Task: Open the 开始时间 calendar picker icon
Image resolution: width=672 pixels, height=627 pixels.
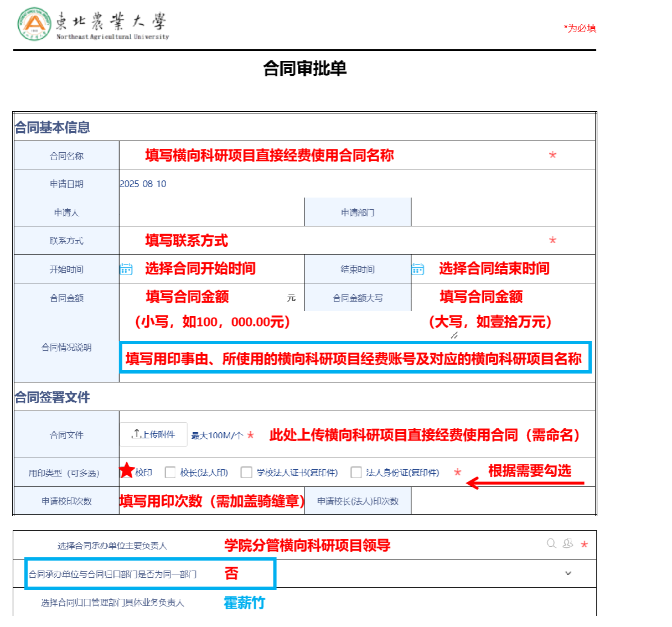Action: click(x=126, y=270)
